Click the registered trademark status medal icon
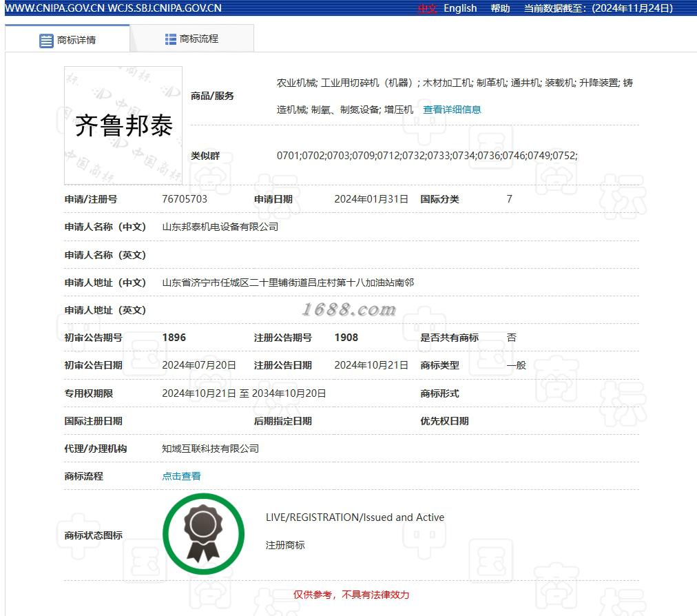 coord(203,534)
